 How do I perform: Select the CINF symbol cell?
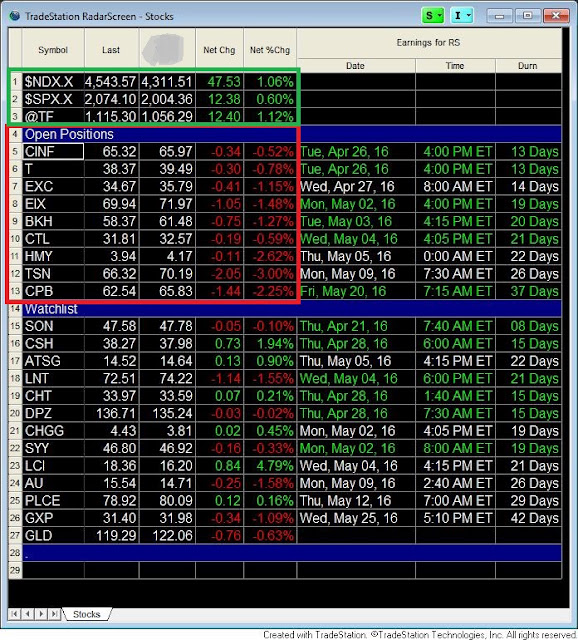(53, 151)
